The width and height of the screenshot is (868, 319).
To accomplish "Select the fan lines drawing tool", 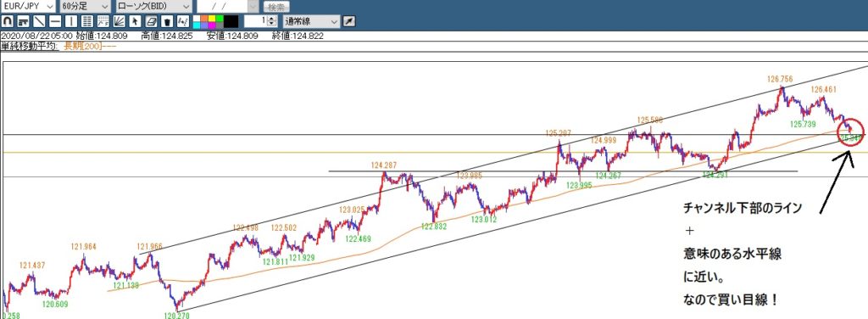I will [119, 21].
